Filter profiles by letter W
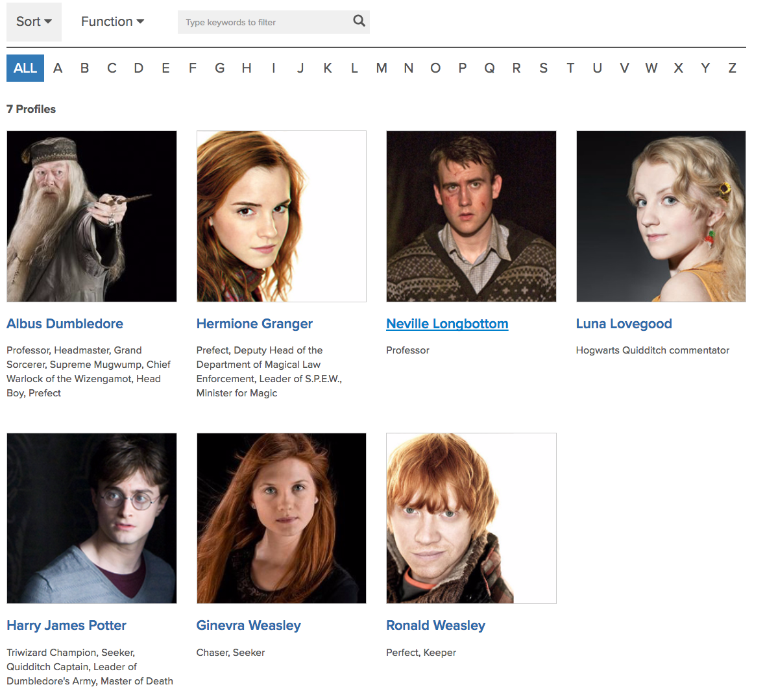 coord(651,68)
